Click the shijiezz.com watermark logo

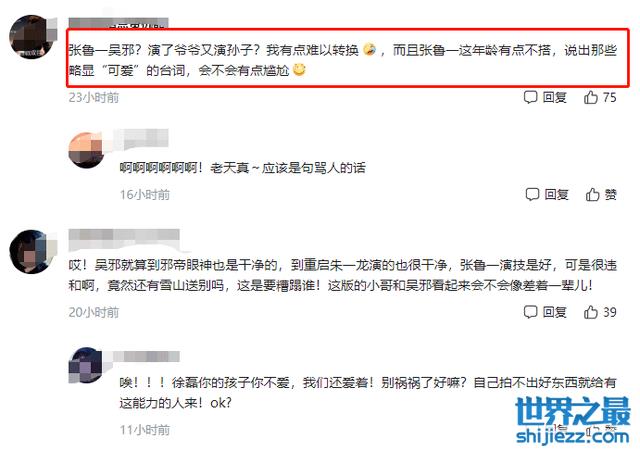coord(572,421)
